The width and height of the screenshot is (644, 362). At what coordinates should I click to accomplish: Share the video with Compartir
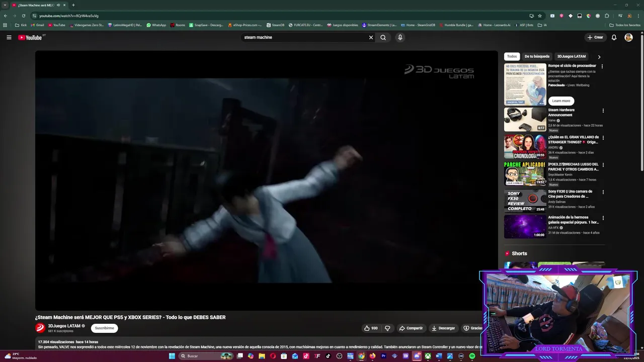click(x=411, y=328)
